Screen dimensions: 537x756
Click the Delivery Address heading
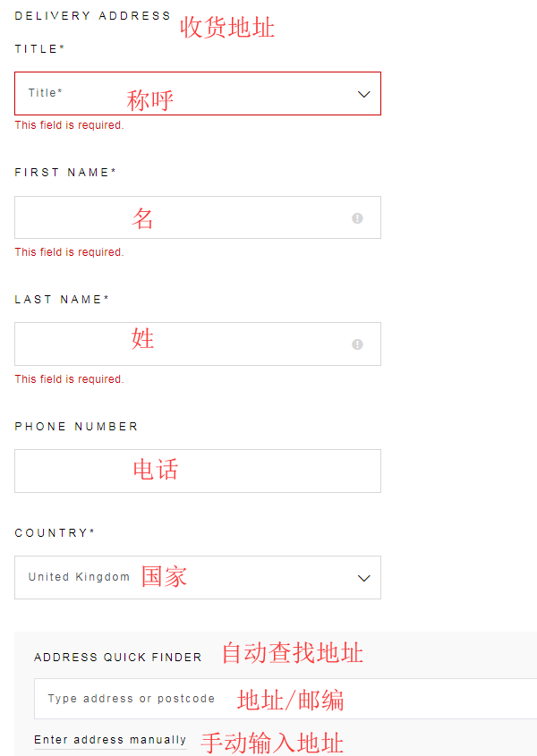click(92, 15)
